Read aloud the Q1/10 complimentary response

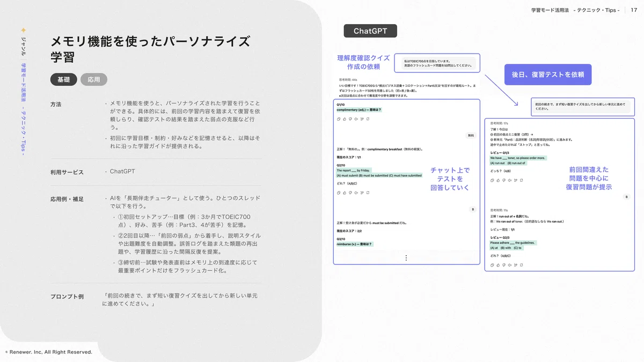click(356, 119)
